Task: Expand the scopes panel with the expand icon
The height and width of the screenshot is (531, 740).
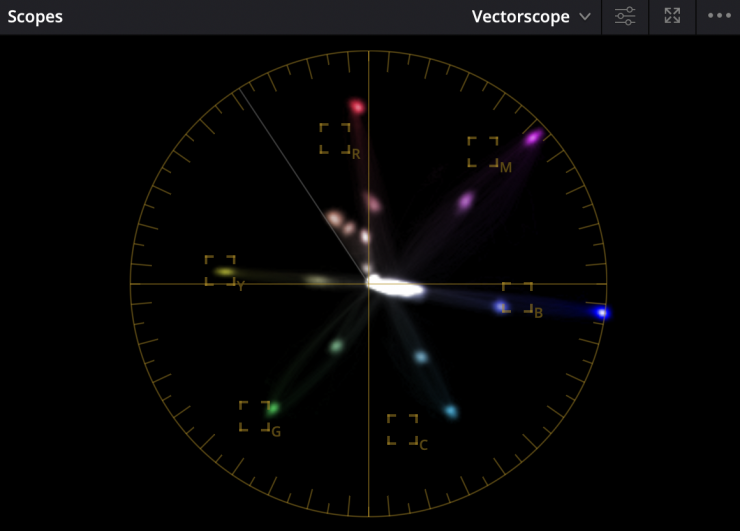Action: (672, 16)
